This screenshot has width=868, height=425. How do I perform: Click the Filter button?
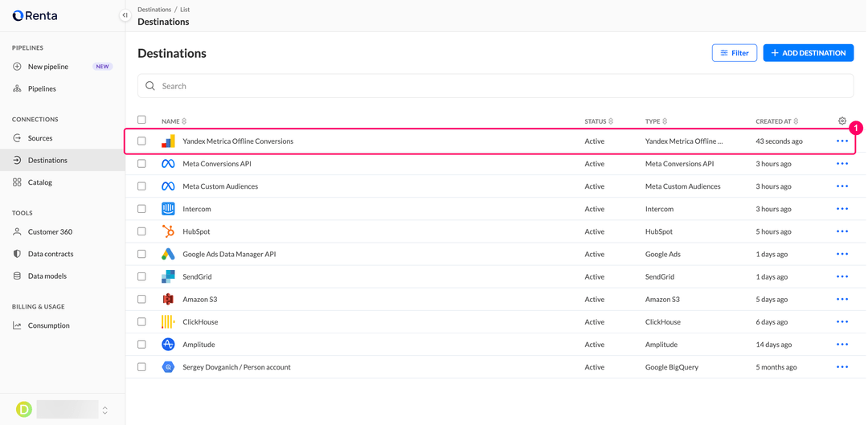tap(734, 53)
